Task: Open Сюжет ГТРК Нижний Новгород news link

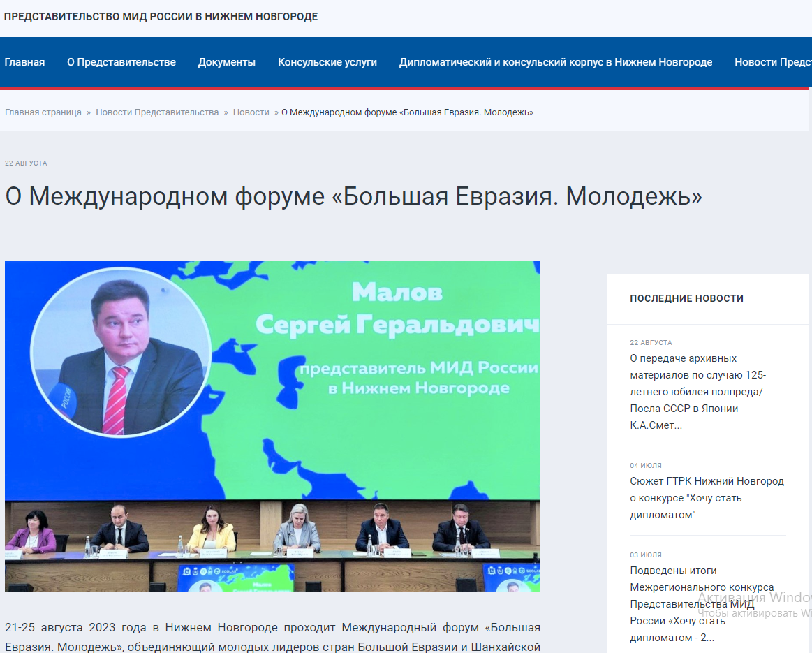Action: click(x=707, y=498)
